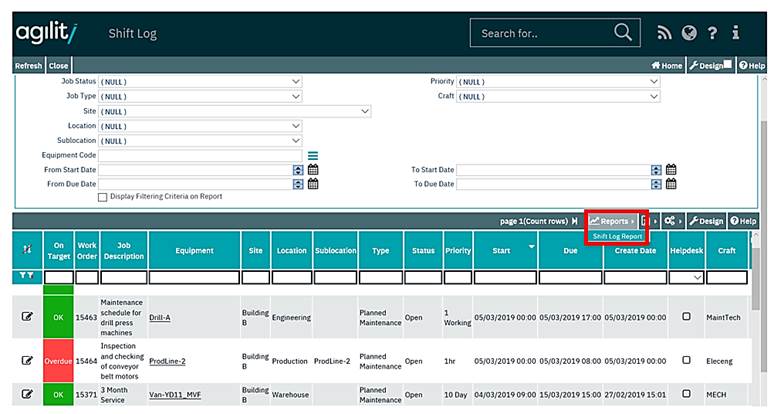Open the Drill-A equipment link
774x414 pixels.
point(159,317)
